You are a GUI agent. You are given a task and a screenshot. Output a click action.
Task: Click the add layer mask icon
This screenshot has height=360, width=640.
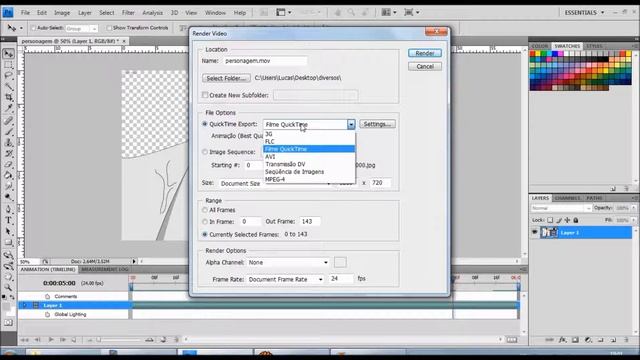(x=575, y=340)
